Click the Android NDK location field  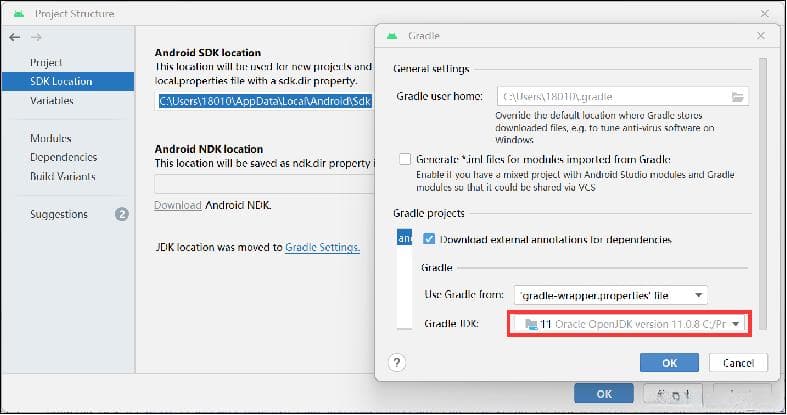click(265, 184)
